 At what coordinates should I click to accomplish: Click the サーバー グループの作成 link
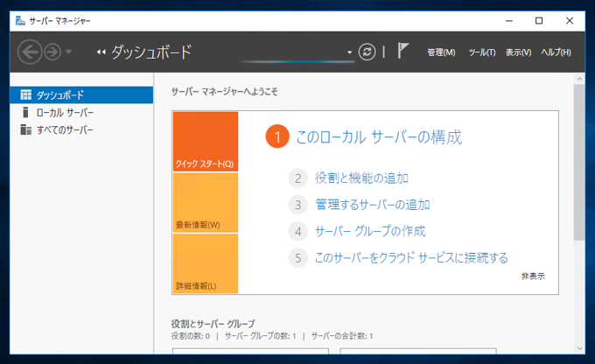370,231
